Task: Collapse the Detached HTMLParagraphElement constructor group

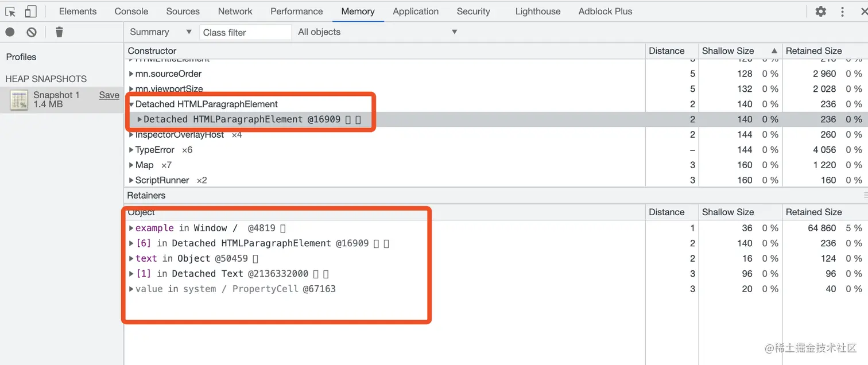Action: (x=131, y=104)
